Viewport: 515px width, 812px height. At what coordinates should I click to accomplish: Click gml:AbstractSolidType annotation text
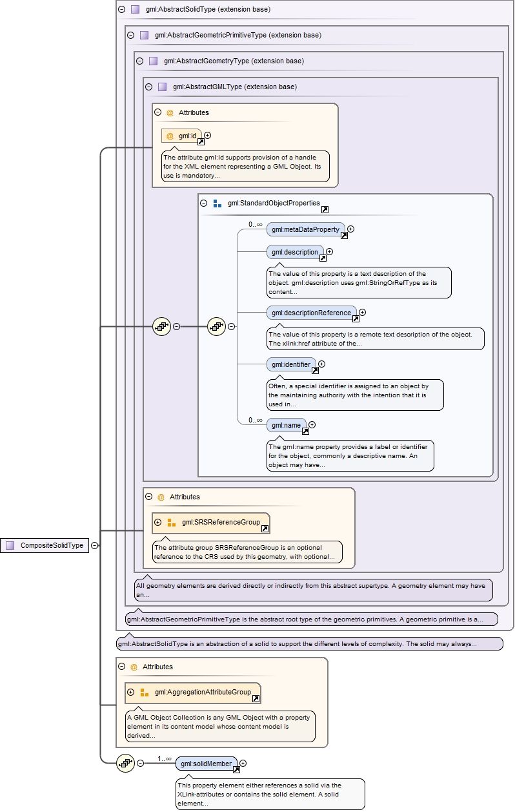(310, 644)
